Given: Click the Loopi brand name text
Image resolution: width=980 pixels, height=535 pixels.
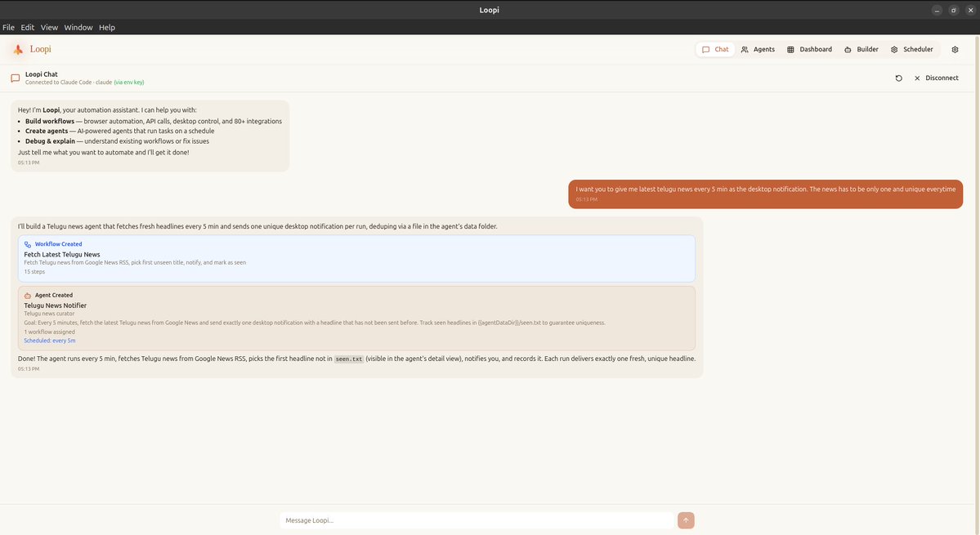Looking at the screenshot, I should click(41, 49).
